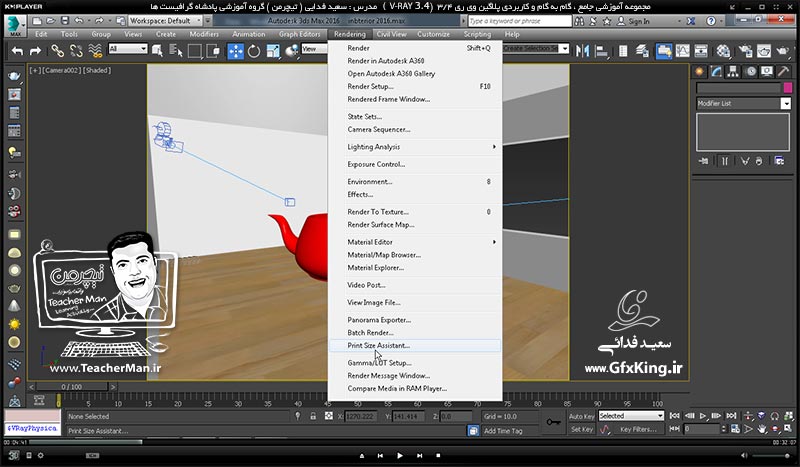Screen dimensions: 800x467
Task: Click the Save File icon in quick access bar
Action: [65, 21]
